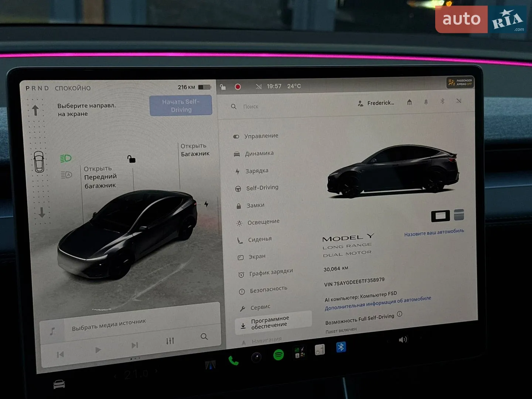The width and height of the screenshot is (532, 399).
Task: Search media with magnifier icon
Action: [204, 337]
